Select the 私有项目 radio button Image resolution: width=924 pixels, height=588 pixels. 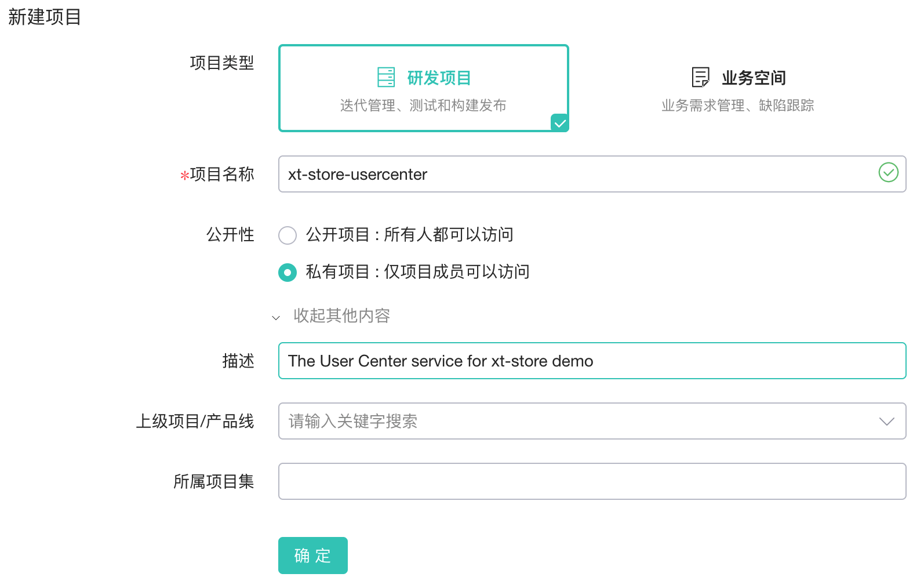point(288,273)
